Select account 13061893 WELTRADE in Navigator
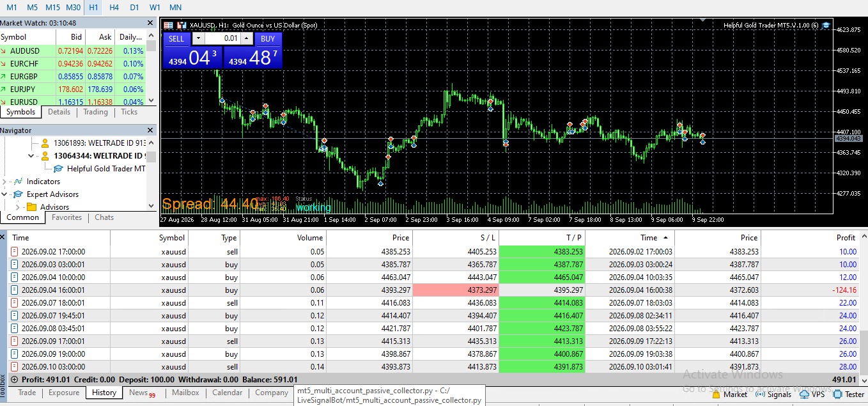The image size is (868, 406). click(x=93, y=143)
